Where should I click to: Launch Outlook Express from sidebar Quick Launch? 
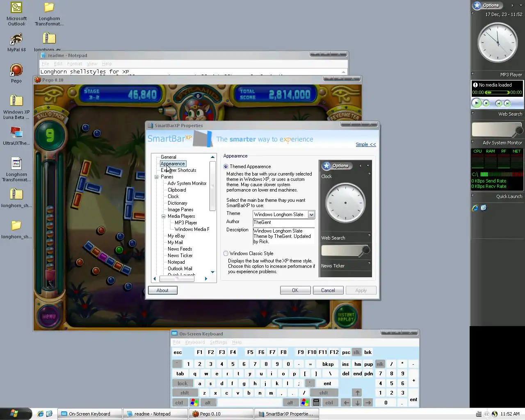[x=484, y=208]
